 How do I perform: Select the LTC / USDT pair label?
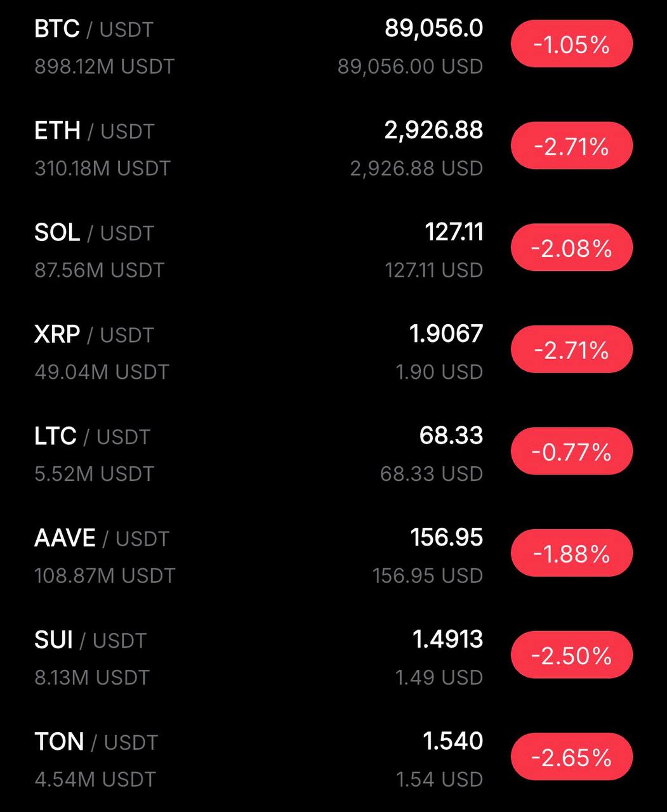click(92, 436)
